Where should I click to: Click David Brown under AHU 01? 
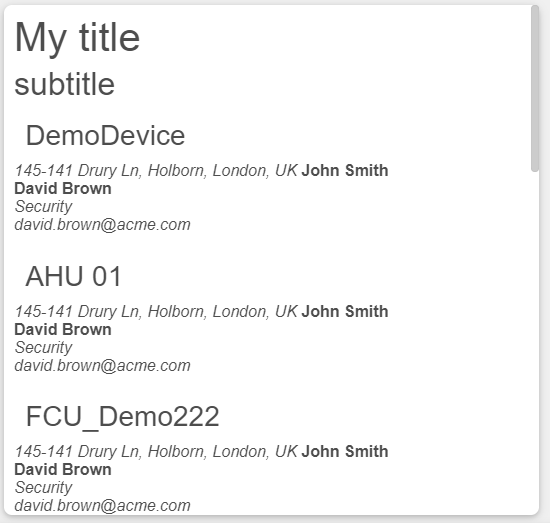63,330
